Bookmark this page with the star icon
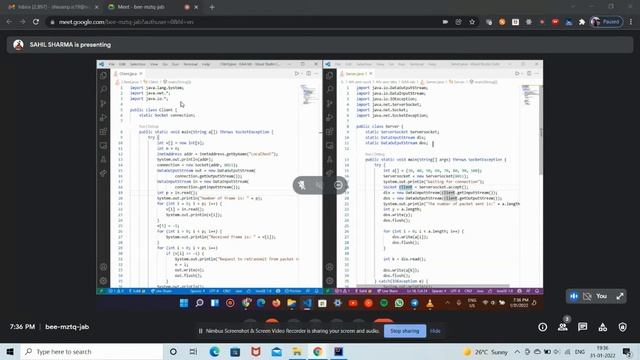640x360 pixels. [x=472, y=22]
